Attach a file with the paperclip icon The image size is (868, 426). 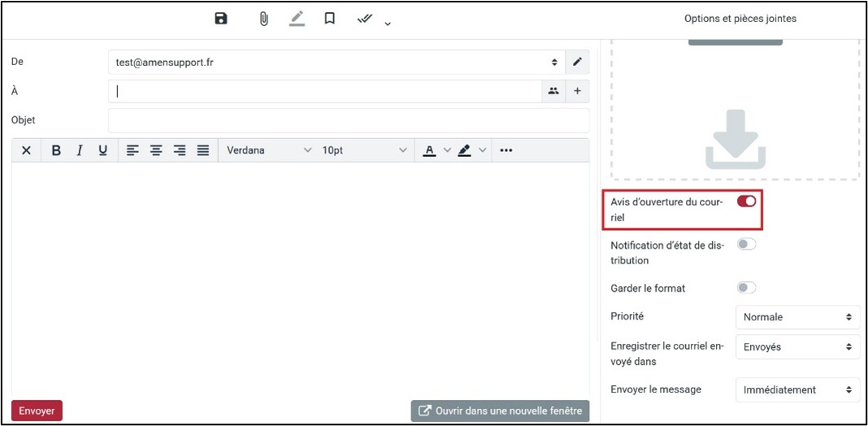pos(263,18)
